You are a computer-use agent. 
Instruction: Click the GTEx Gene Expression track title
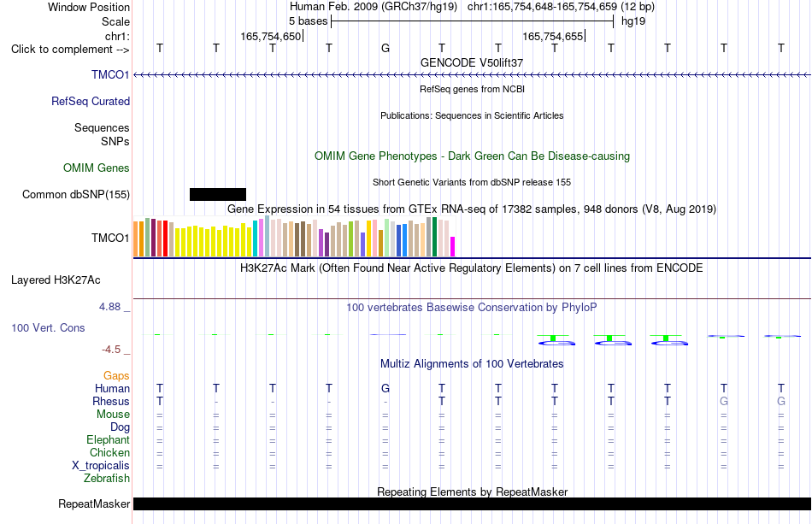[472, 209]
